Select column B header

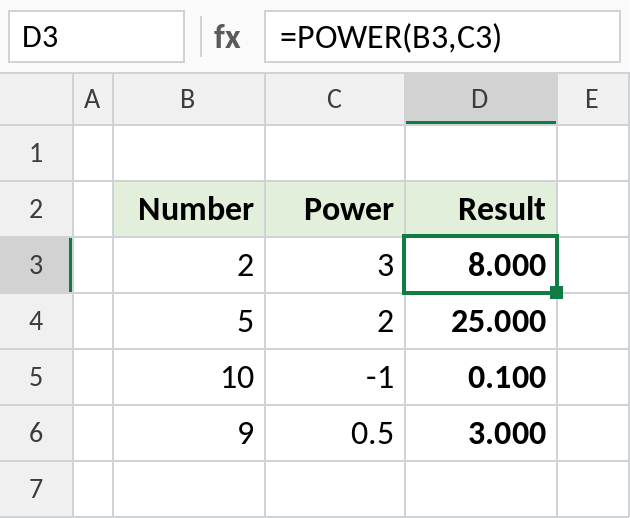click(x=189, y=99)
